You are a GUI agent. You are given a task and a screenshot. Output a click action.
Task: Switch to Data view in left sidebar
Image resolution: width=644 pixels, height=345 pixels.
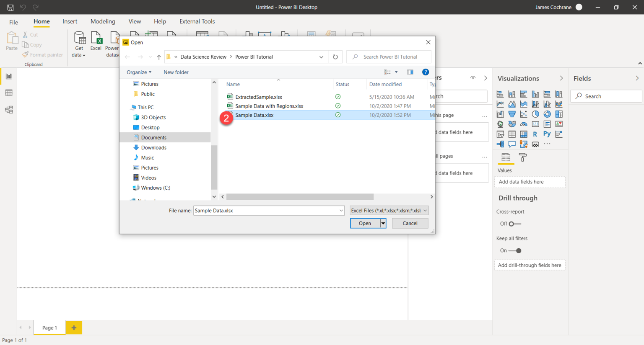pyautogui.click(x=9, y=93)
